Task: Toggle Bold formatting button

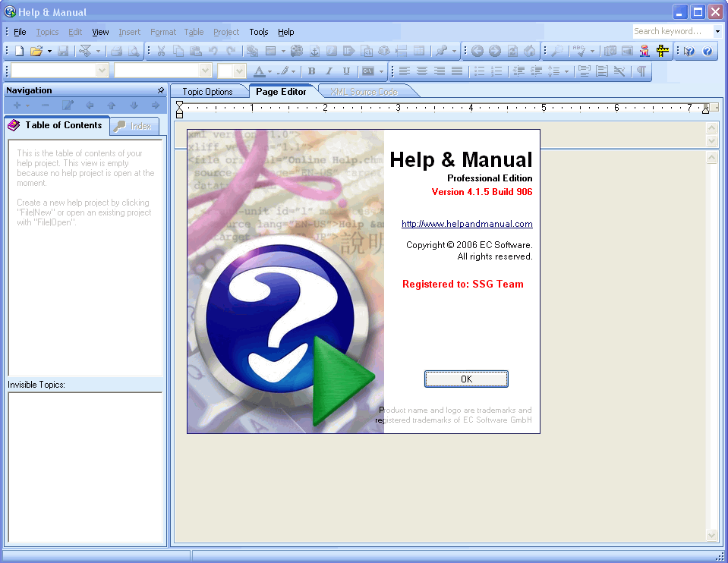Action: [x=311, y=71]
